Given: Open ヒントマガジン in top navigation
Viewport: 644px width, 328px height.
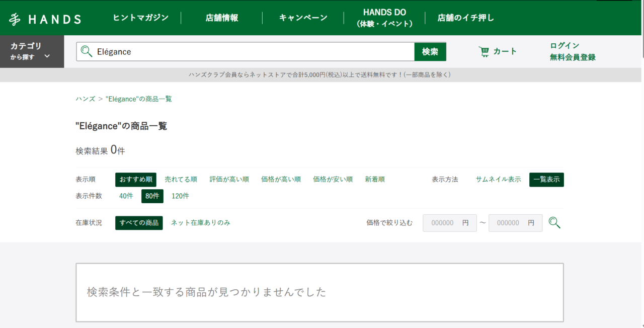Looking at the screenshot, I should coord(140,18).
